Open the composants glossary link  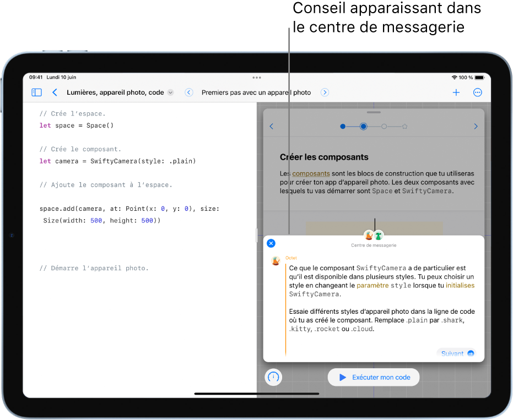click(x=311, y=173)
